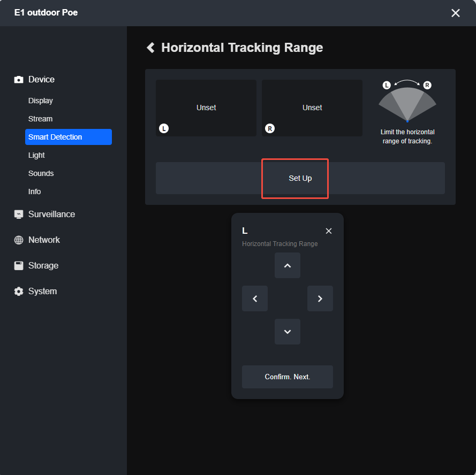The image size is (476, 475).
Task: Expand the Device section
Action: (x=41, y=80)
